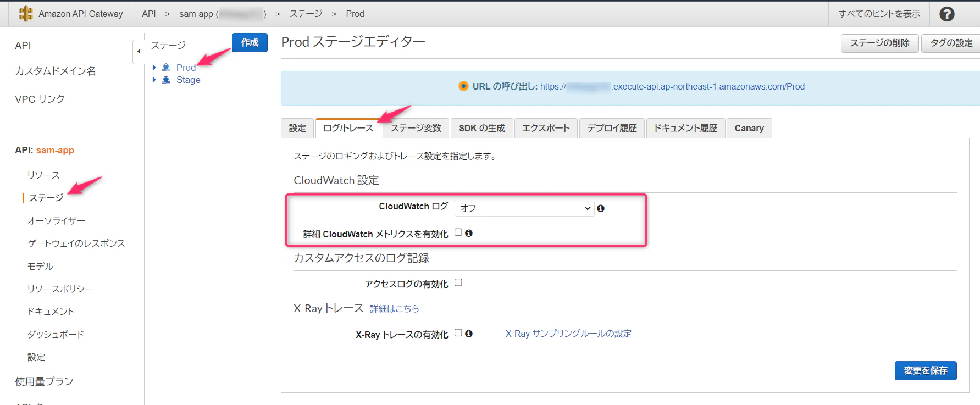Save with the 変更を保存 button
Viewport: 980px width, 405px height.
pos(926,370)
